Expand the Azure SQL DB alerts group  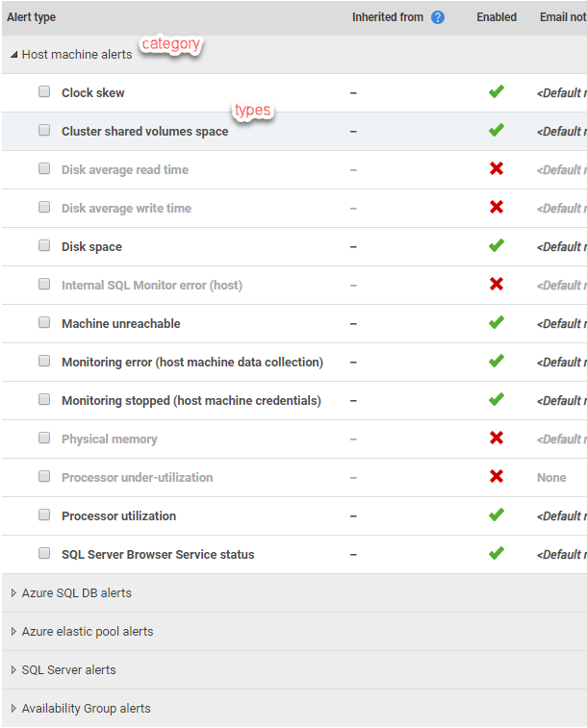pyautogui.click(x=13, y=593)
